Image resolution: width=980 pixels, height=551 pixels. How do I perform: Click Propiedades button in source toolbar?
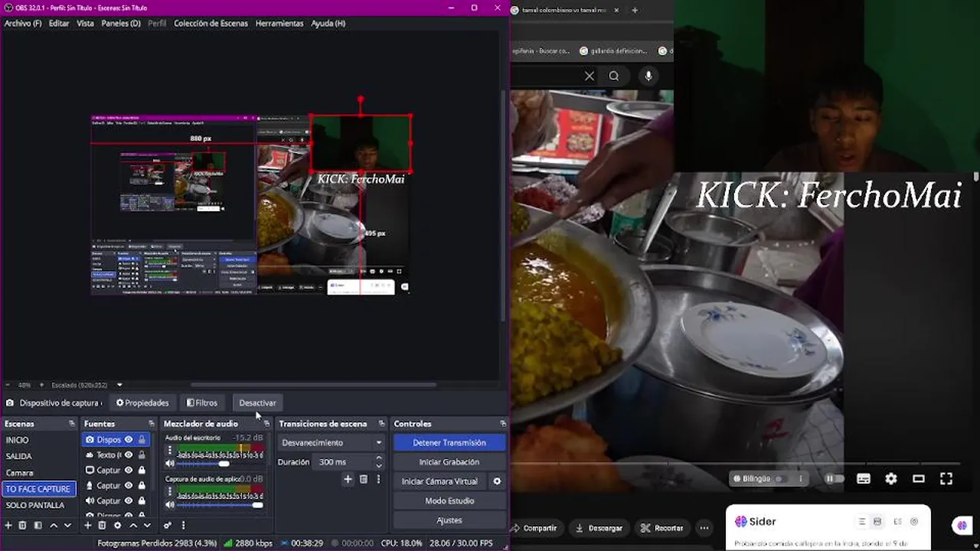[x=142, y=403]
